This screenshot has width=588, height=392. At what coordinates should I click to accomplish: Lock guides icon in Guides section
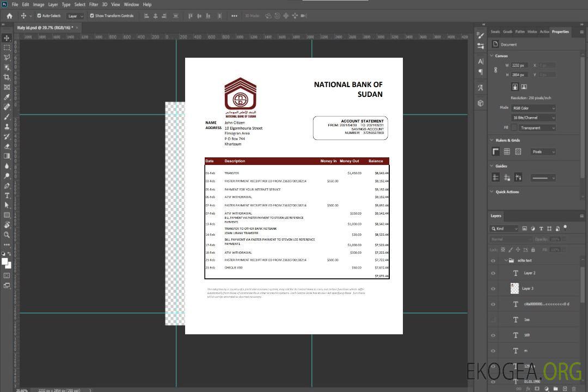[507, 178]
